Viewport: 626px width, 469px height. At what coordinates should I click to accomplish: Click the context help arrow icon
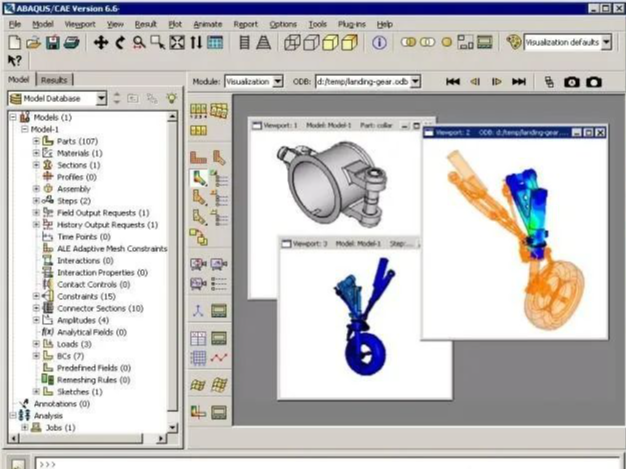14,62
